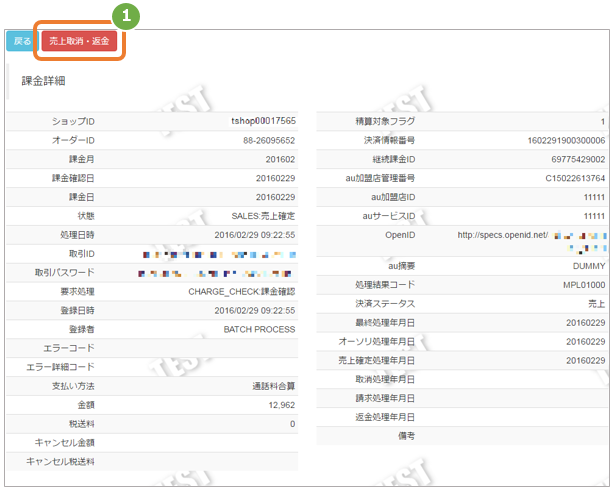Select status value SALES:売上確定
This screenshot has width=612, height=490.
[x=263, y=216]
